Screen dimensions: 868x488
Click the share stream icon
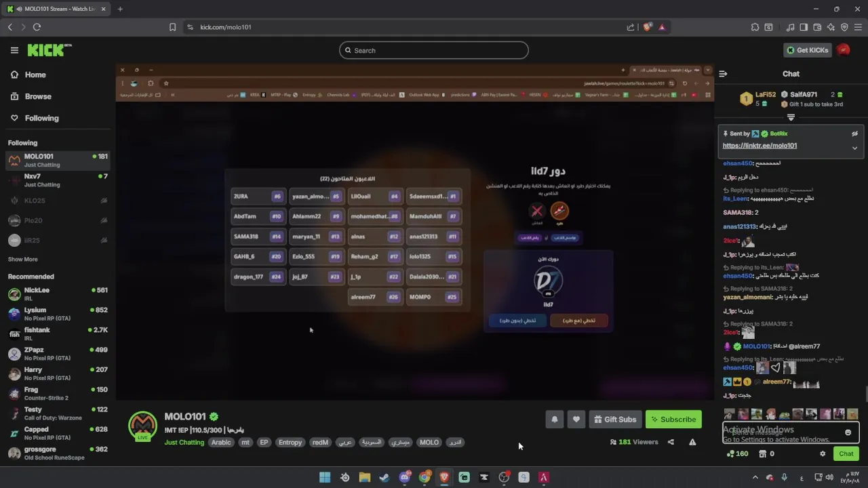pyautogui.click(x=671, y=442)
